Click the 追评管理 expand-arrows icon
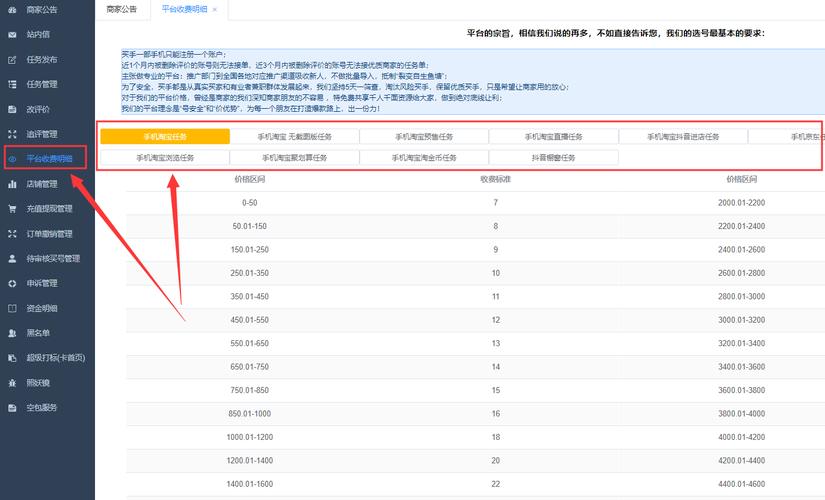The image size is (825, 500). pyautogui.click(x=12, y=134)
